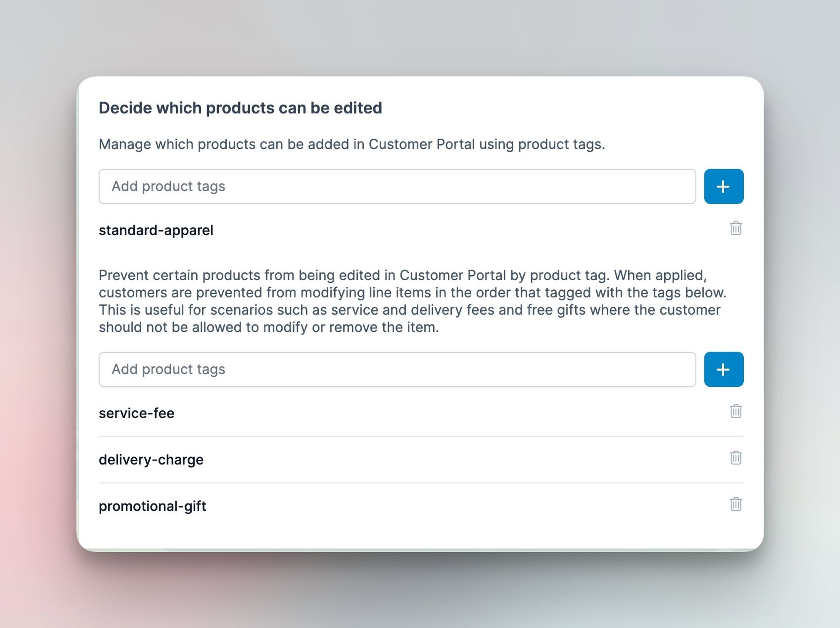Delete the delivery-charge tag
This screenshot has height=628, width=840.
pos(735,458)
